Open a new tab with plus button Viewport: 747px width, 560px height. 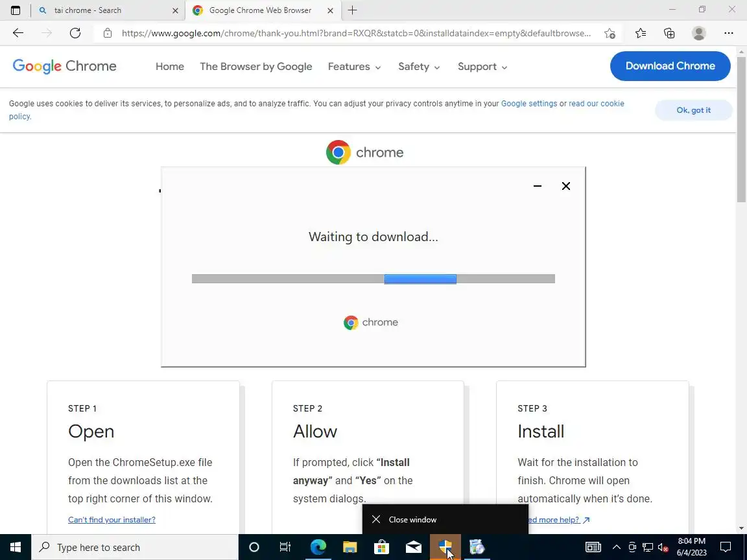pos(352,10)
